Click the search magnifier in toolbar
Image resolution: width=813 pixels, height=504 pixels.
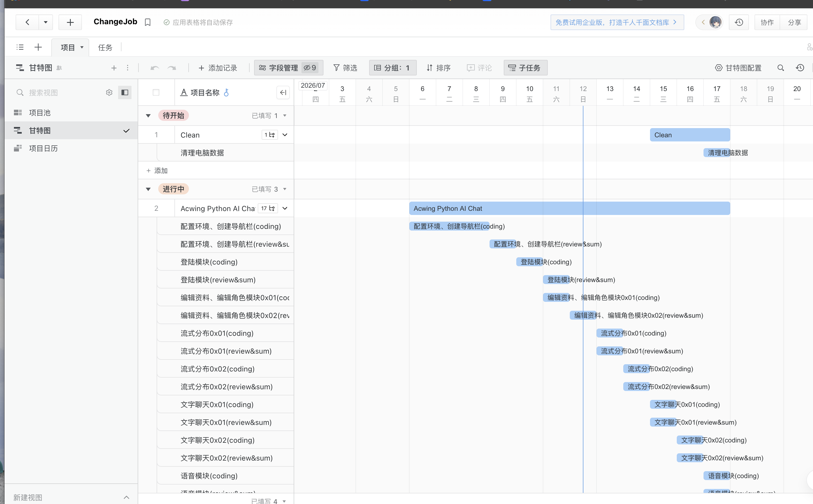(x=780, y=68)
